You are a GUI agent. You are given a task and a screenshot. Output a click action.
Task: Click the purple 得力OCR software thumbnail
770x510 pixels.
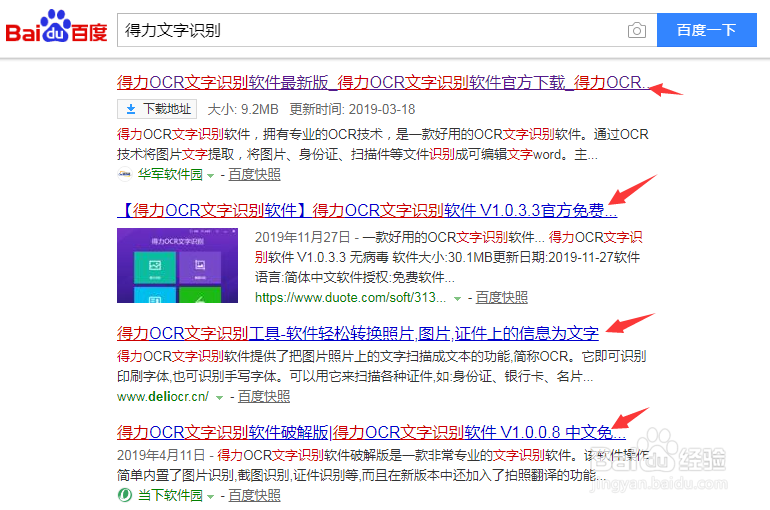pyautogui.click(x=177, y=266)
